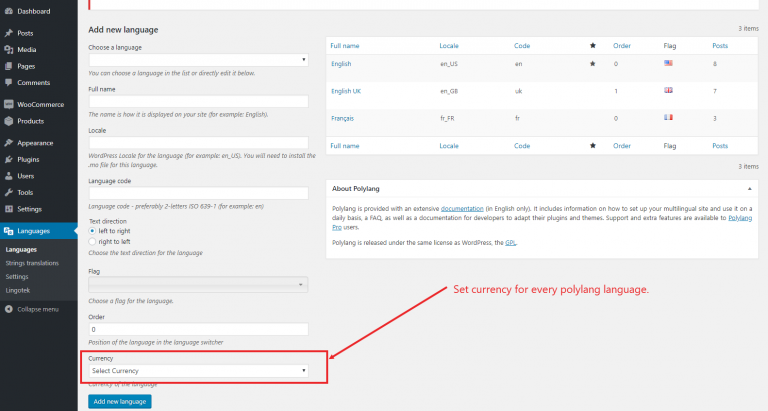Open the Select Currency dropdown

click(198, 371)
